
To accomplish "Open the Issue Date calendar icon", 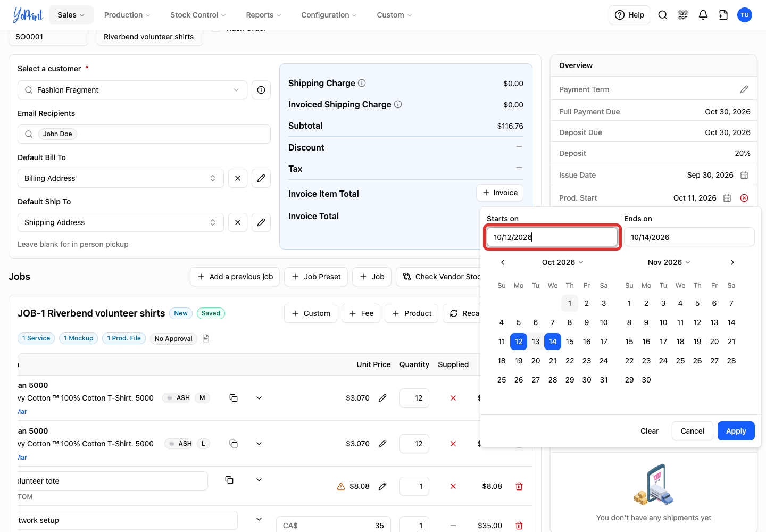I will [x=744, y=175].
